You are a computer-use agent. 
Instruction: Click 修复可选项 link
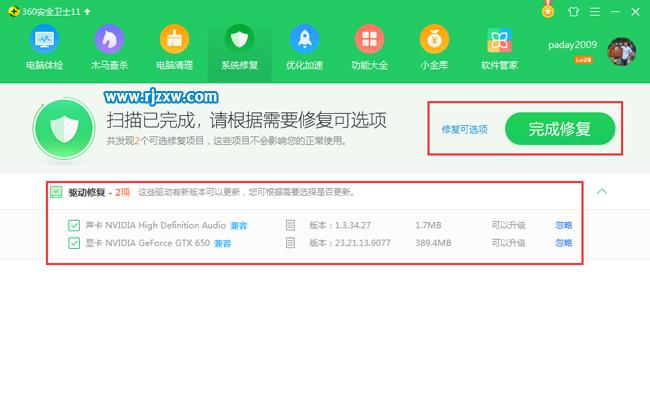coord(464,130)
